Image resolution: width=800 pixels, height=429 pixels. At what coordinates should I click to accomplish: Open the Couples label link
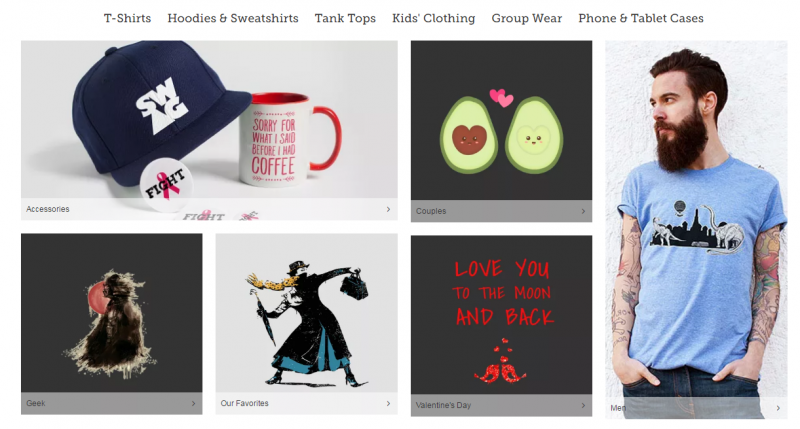click(x=431, y=211)
